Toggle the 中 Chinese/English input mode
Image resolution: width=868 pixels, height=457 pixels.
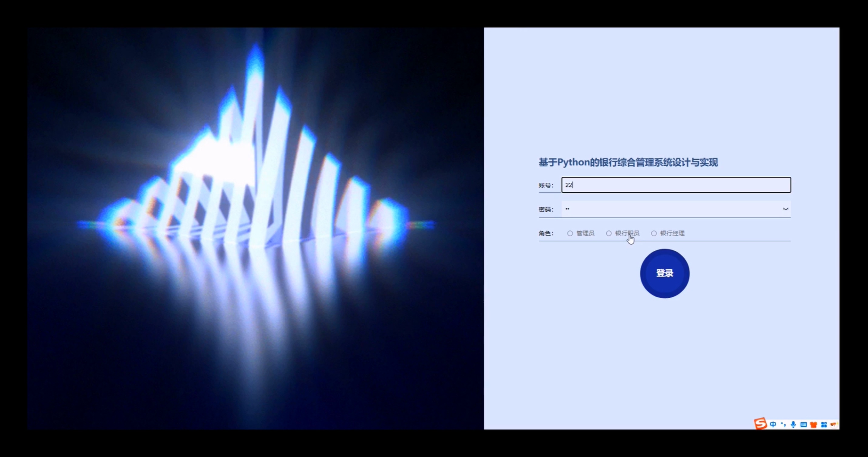[773, 424]
